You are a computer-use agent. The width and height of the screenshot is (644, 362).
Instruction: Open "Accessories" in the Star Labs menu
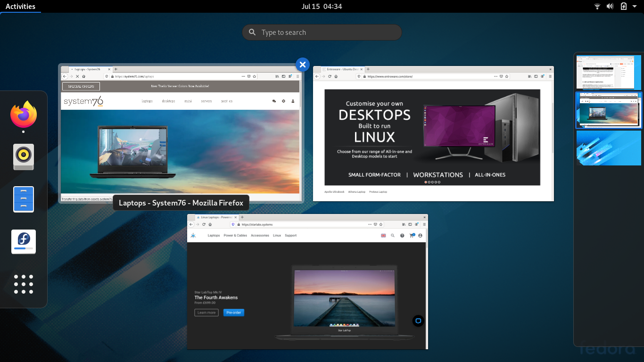[x=260, y=236]
